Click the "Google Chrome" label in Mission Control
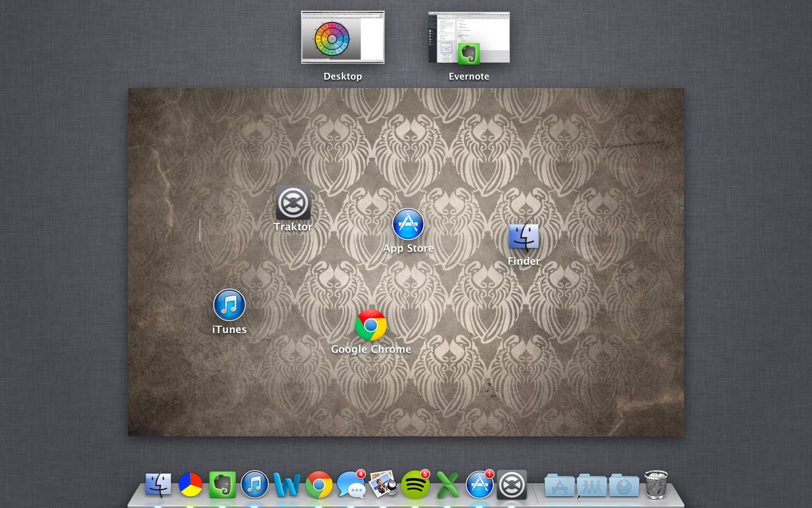 click(371, 349)
